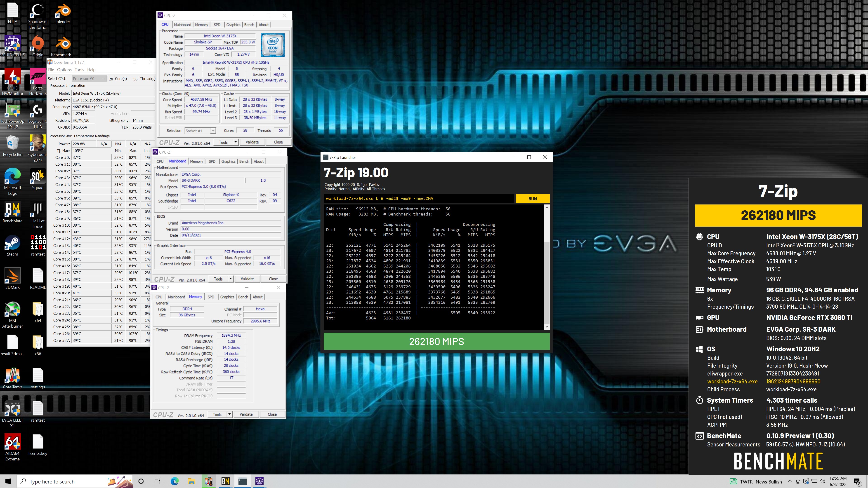Open the notification center icon

click(858, 482)
